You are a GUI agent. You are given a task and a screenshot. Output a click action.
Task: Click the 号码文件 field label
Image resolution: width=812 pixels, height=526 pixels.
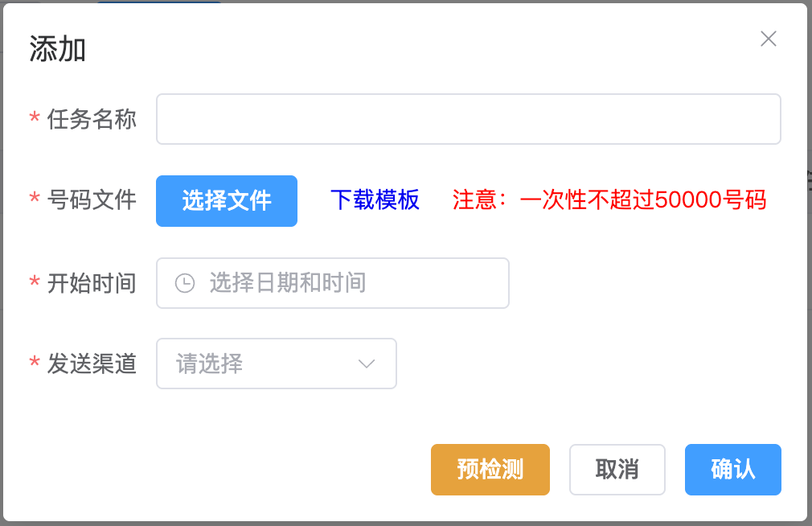pos(92,200)
